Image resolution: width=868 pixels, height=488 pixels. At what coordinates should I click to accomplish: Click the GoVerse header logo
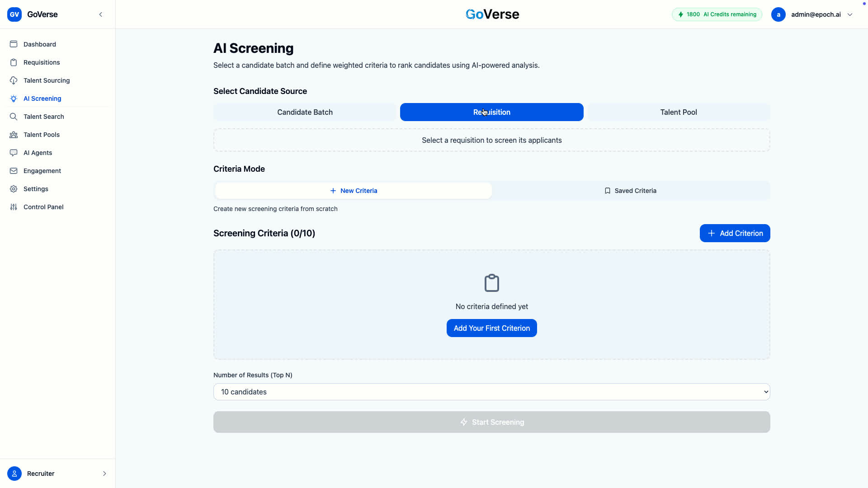coord(492,14)
